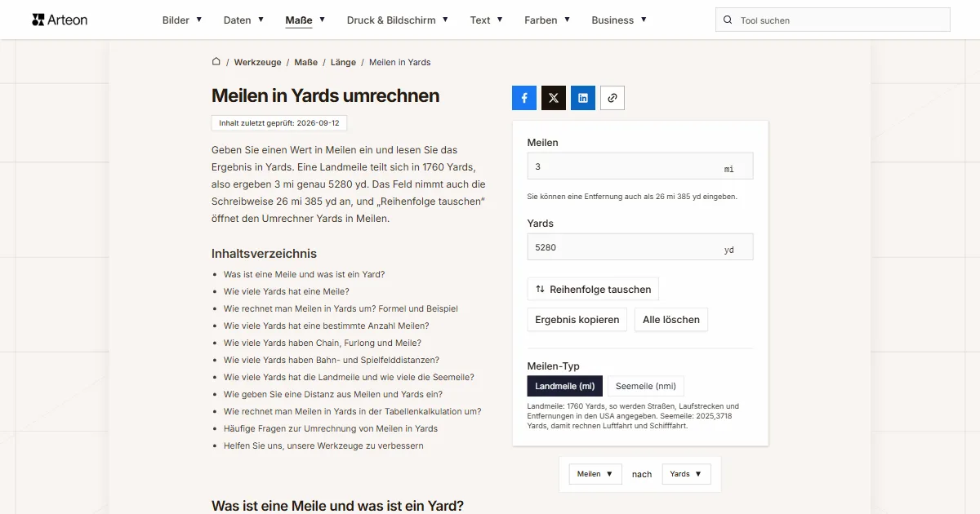Viewport: 980px width, 514px height.
Task: Select Seemeile (nmi) type
Action: coord(646,386)
